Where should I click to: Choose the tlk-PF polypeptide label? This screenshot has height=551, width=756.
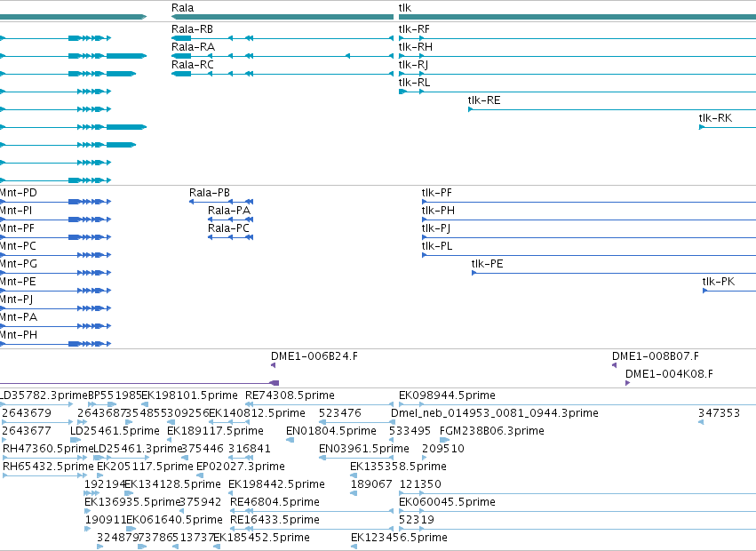(437, 193)
